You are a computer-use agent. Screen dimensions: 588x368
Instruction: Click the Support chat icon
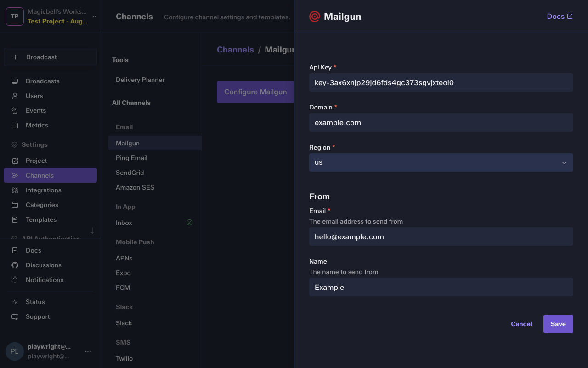click(15, 316)
